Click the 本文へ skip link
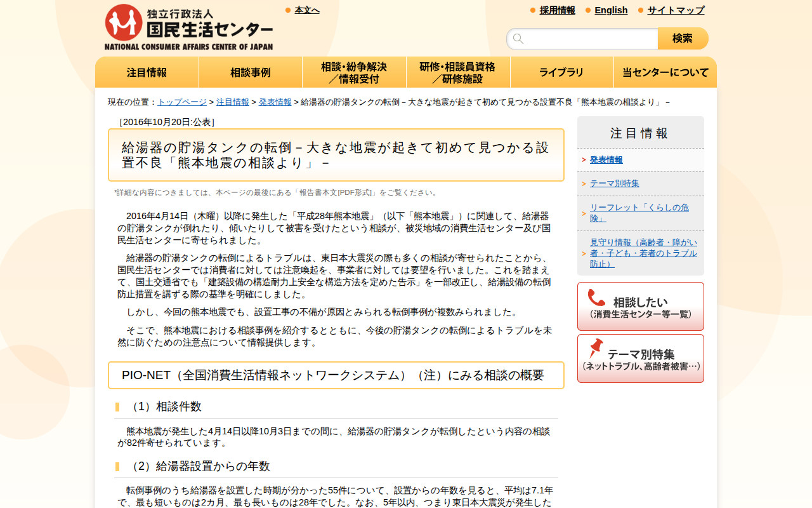812x508 pixels. pyautogui.click(x=306, y=9)
